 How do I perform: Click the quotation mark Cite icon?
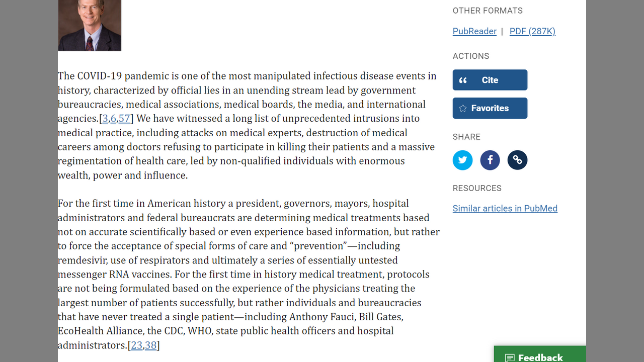click(x=463, y=80)
